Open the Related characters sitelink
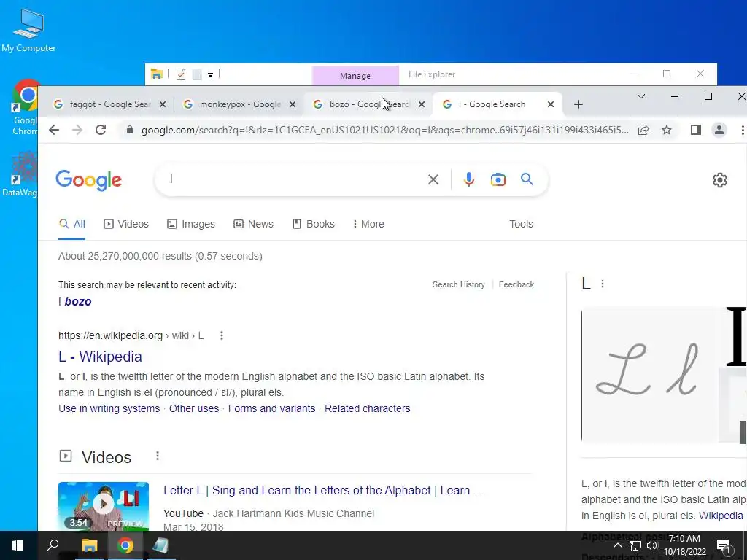The image size is (747, 560). pos(368,408)
